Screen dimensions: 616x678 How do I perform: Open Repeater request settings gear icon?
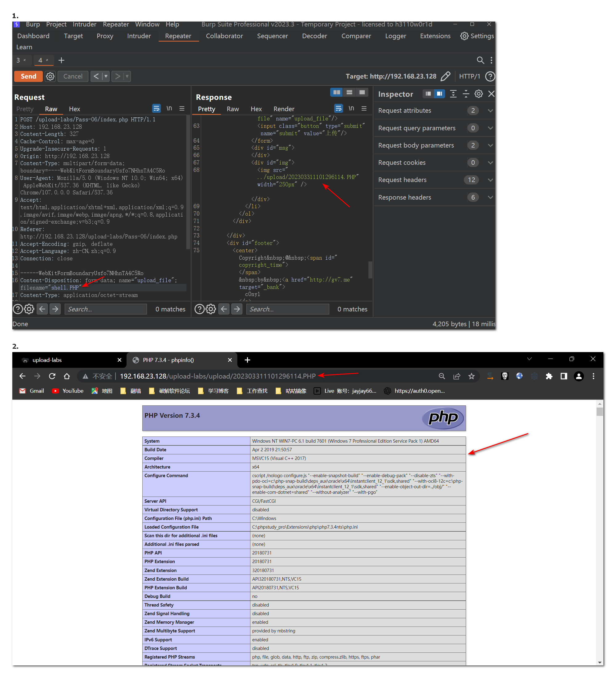tap(50, 76)
